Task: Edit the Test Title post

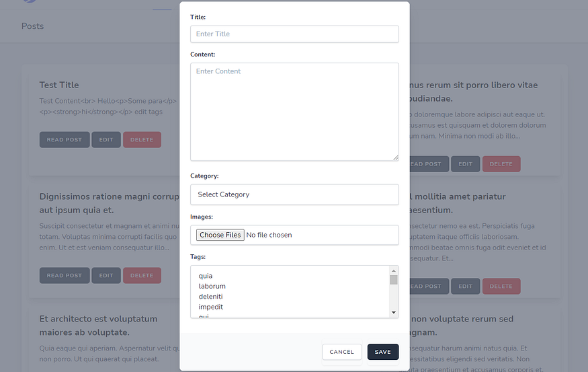Action: [x=106, y=140]
